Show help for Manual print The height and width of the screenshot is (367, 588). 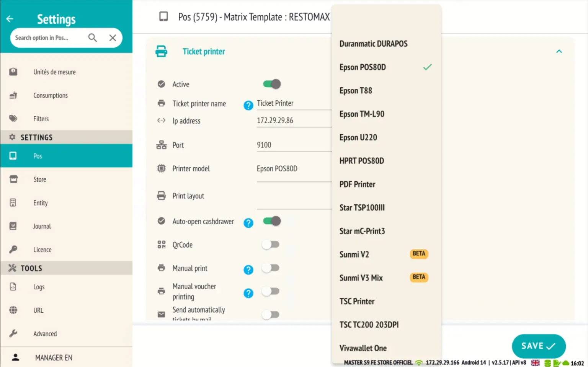248,270
